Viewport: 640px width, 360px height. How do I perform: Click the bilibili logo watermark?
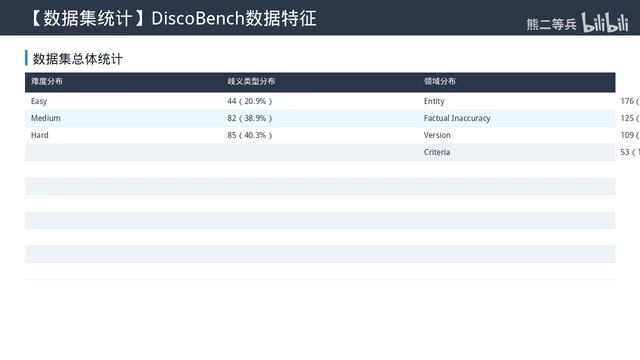click(x=605, y=22)
